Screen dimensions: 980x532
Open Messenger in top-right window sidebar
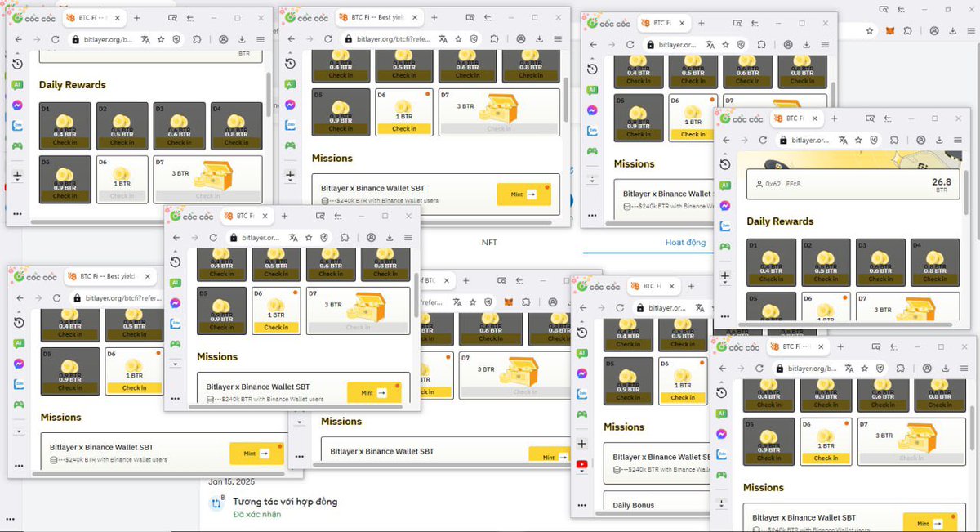click(591, 111)
